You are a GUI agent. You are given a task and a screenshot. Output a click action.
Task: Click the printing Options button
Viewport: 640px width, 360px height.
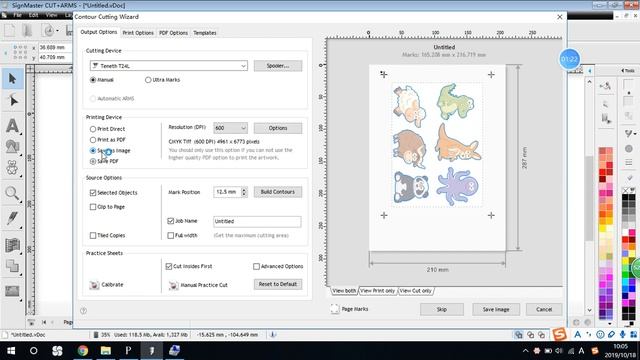[278, 128]
